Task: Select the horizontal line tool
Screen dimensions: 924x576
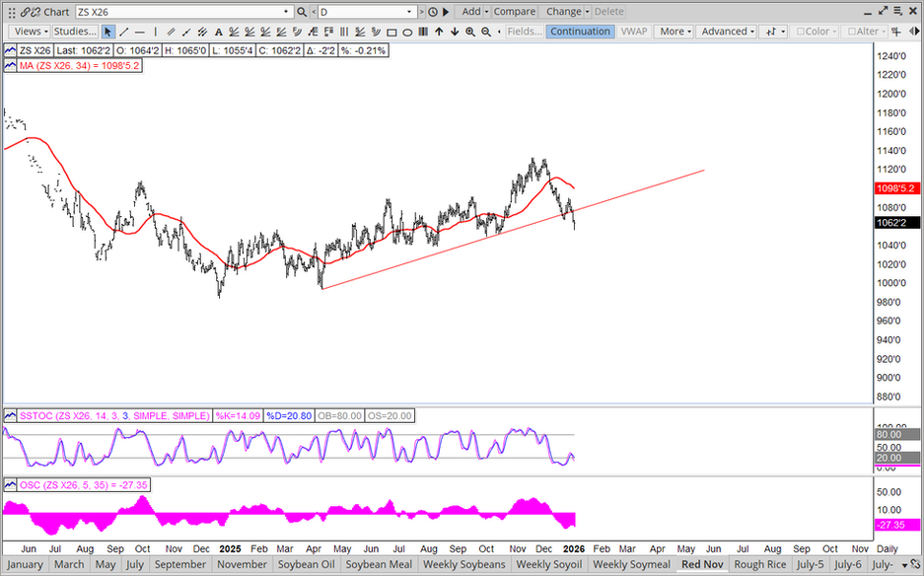Action: click(x=140, y=32)
